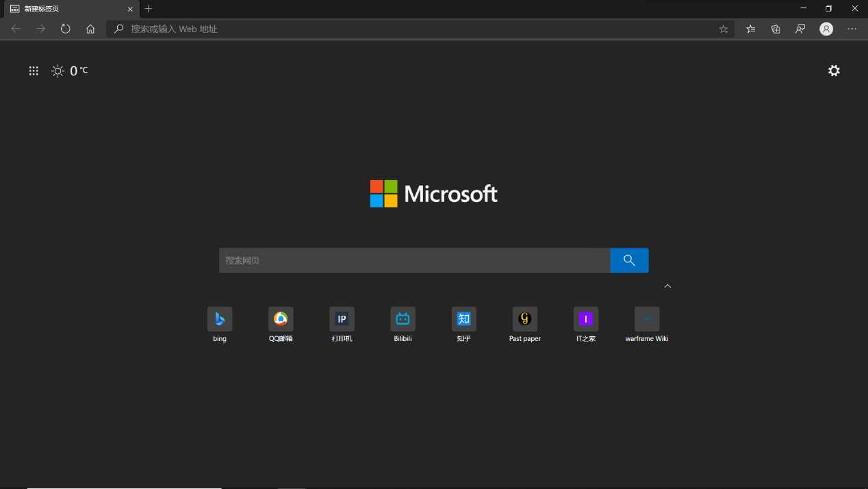Image resolution: width=868 pixels, height=489 pixels.
Task: Open the Settings and more menu
Action: pos(852,29)
